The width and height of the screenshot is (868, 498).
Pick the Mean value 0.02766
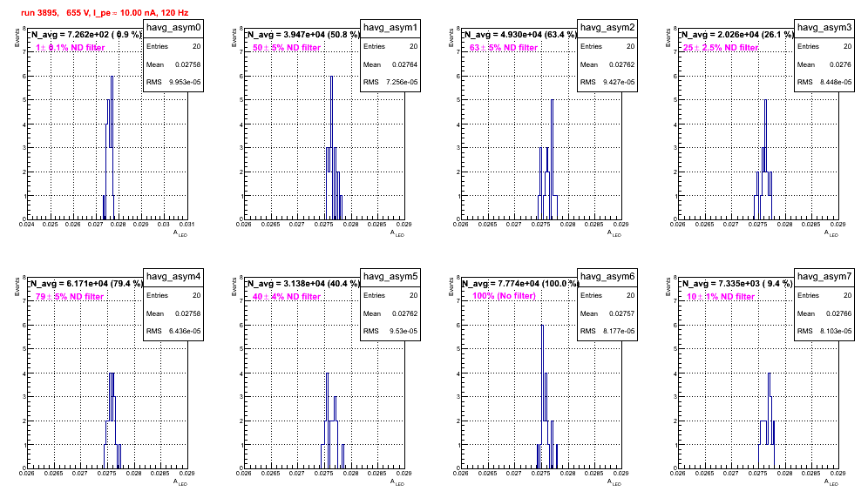coord(838,313)
